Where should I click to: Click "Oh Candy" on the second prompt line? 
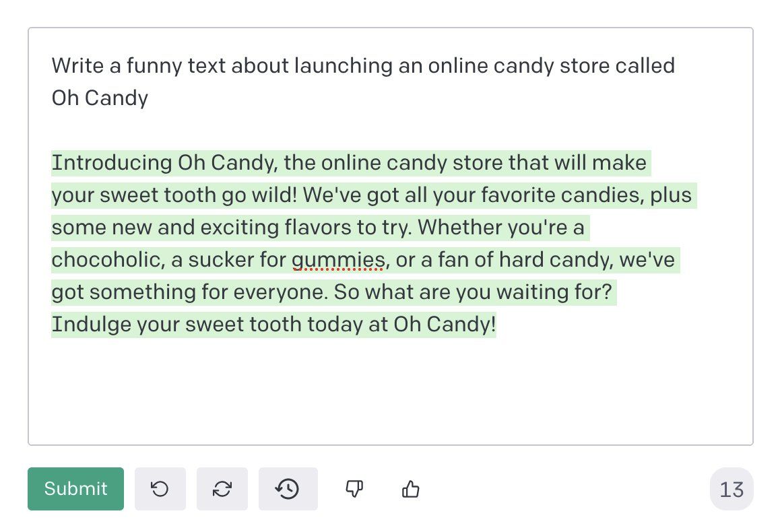pos(100,98)
